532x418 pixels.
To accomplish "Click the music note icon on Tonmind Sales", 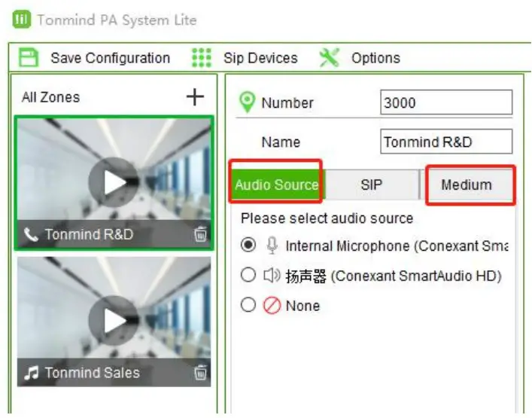I will click(x=31, y=373).
